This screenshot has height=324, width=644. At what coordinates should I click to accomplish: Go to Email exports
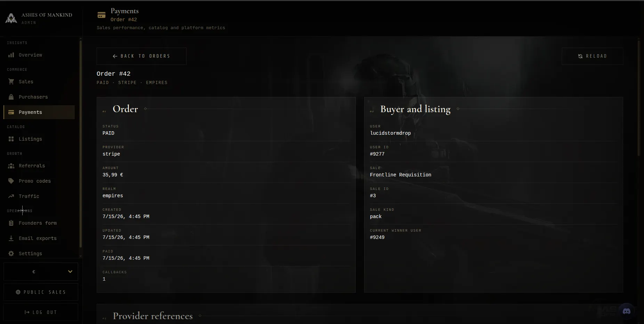pyautogui.click(x=39, y=238)
